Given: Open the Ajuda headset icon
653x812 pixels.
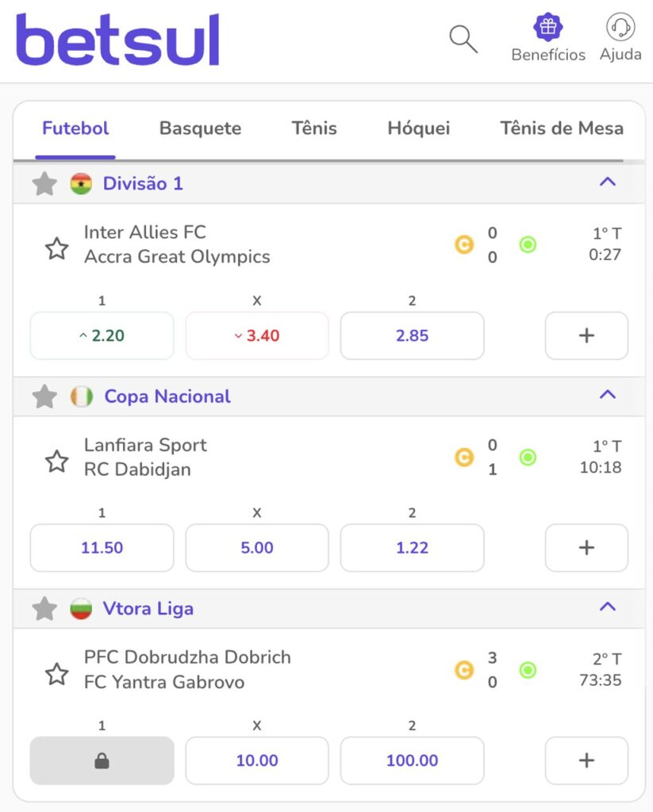Looking at the screenshot, I should (620, 26).
